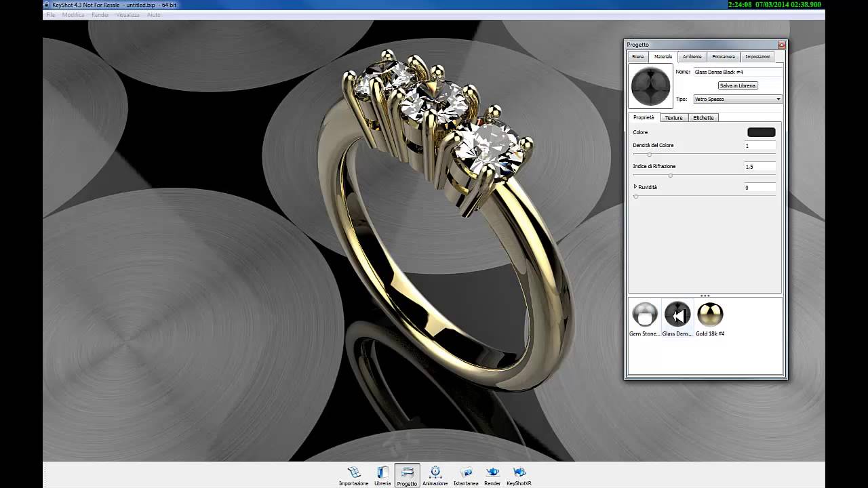868x488 pixels.
Task: Click the panel splitter dots above material list
Action: coord(705,296)
